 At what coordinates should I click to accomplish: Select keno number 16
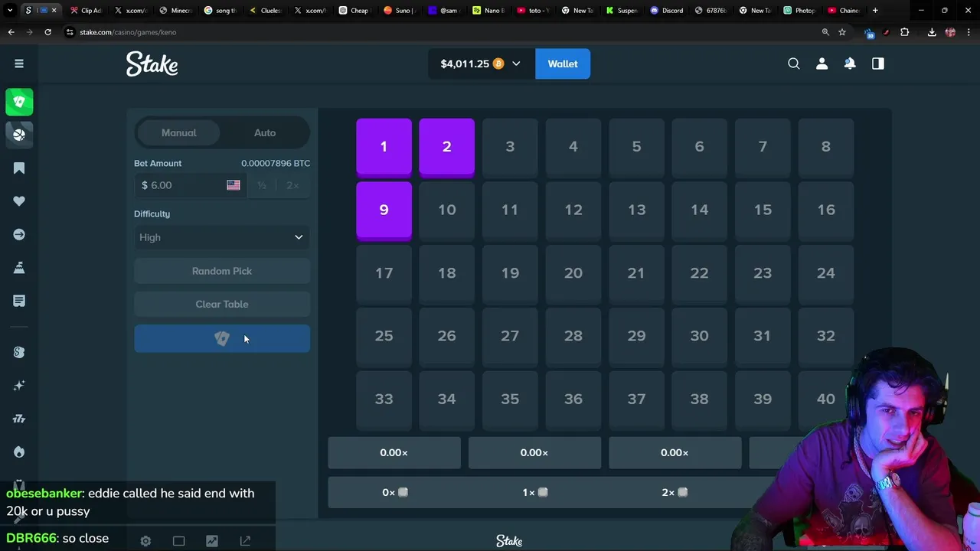(x=825, y=210)
